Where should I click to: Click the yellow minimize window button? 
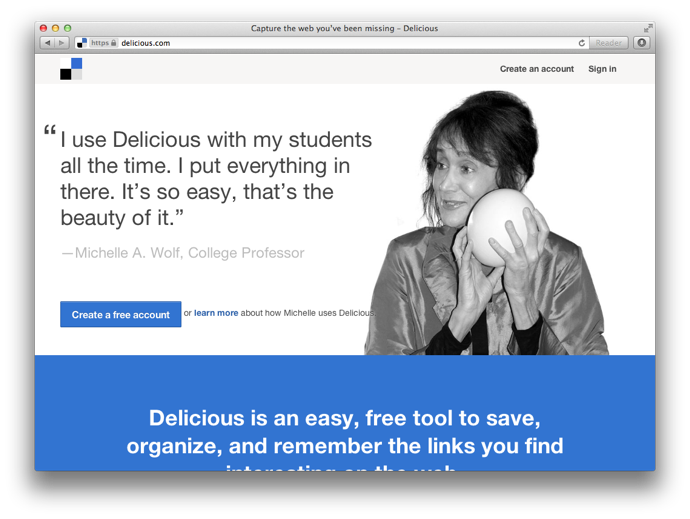pos(55,28)
